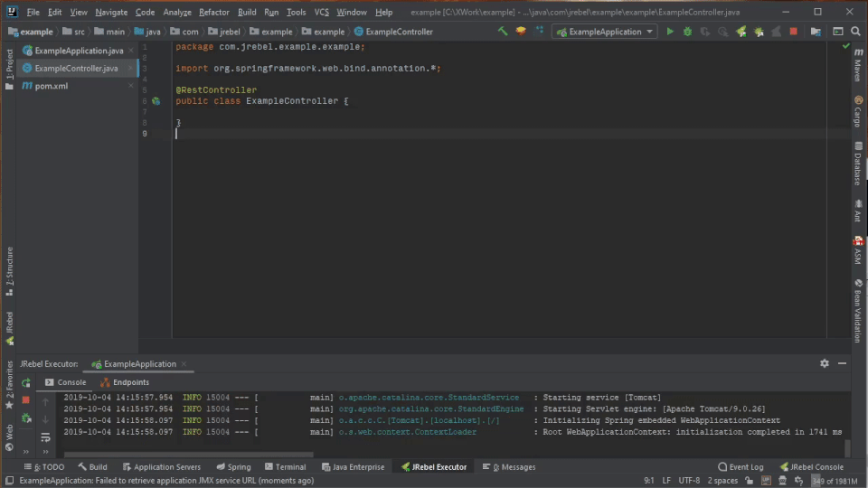
Task: Select the Endpoints tab
Action: 125,382
